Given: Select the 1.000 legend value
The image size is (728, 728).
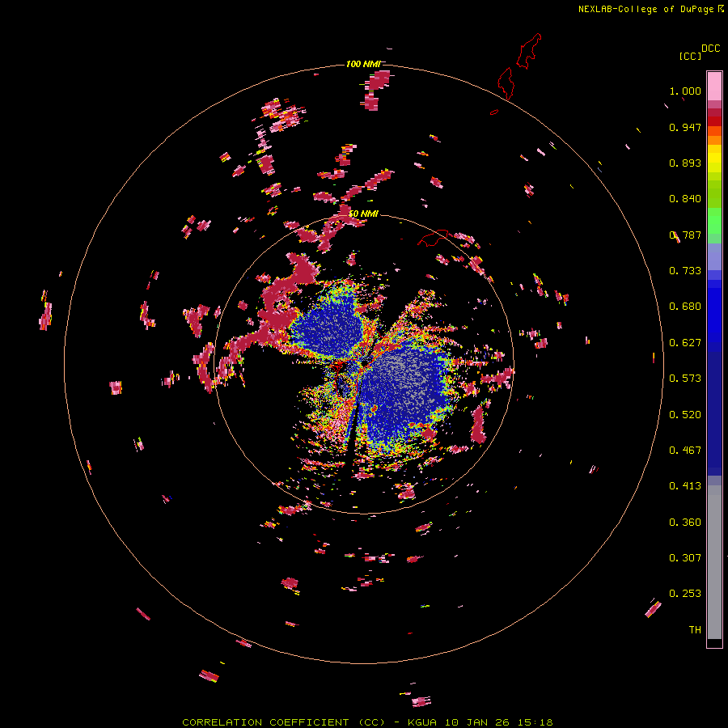Looking at the screenshot, I should point(685,91).
